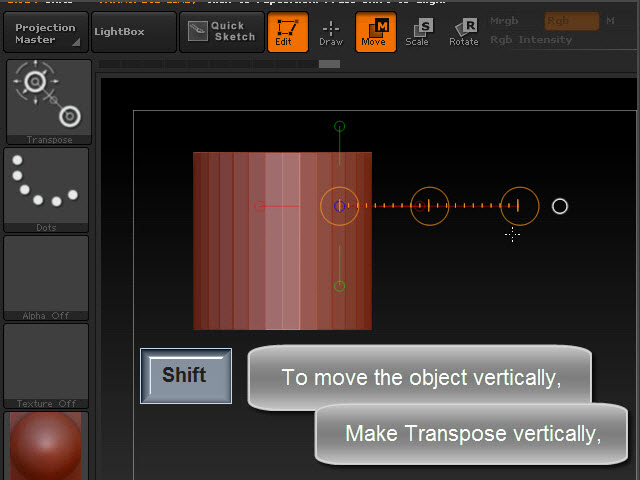Click the M material-only button
This screenshot has width=640, height=480.
tap(610, 21)
